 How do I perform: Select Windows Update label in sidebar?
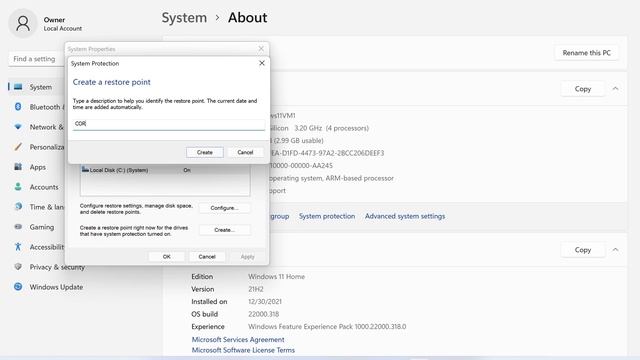pos(56,287)
